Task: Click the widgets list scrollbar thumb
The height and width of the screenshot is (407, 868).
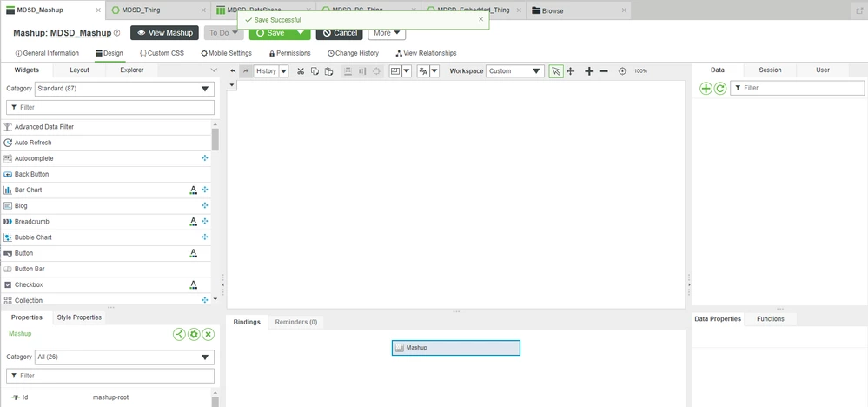Action: point(215,139)
